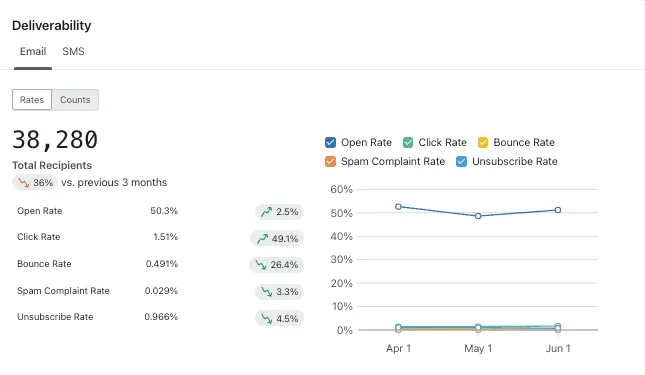Image resolution: width=645 pixels, height=375 pixels.
Task: Click the Open Rate 50.3% row
Action: [x=160, y=211]
